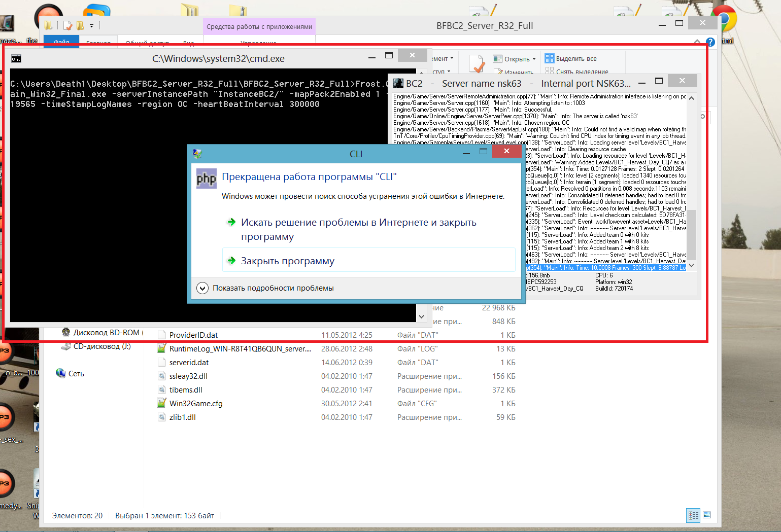Click the 'Открыть' ribbon icon
The width and height of the screenshot is (781, 532).
497,59
